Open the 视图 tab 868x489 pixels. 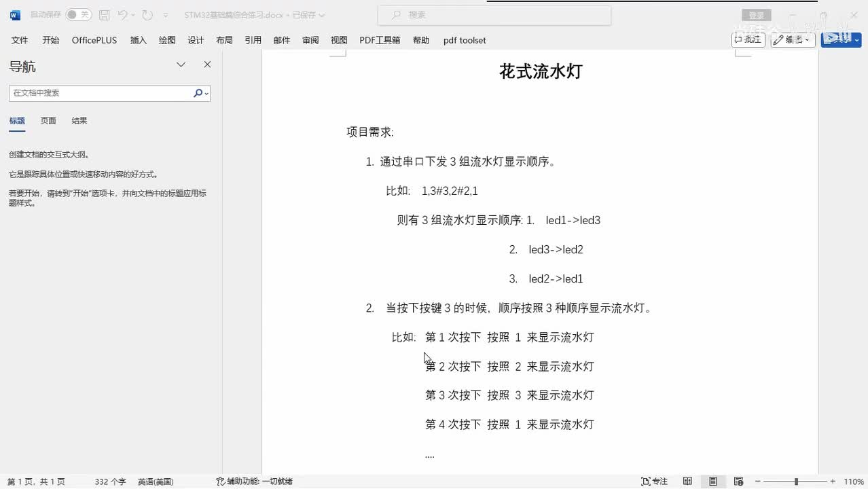(339, 40)
